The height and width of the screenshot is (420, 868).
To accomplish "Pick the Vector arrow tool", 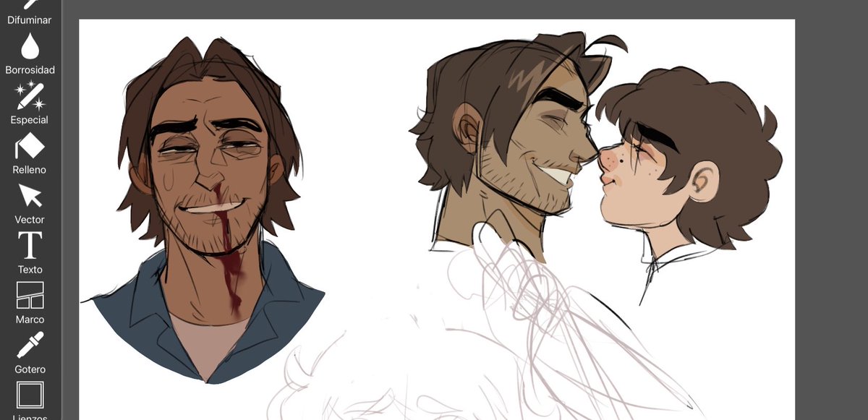I will pyautogui.click(x=30, y=204).
